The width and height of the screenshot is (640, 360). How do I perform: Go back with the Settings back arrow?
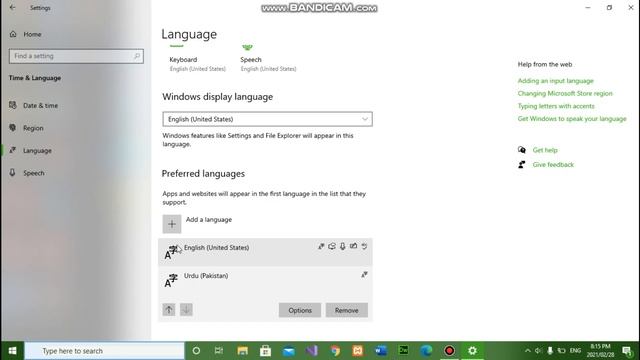click(x=12, y=7)
